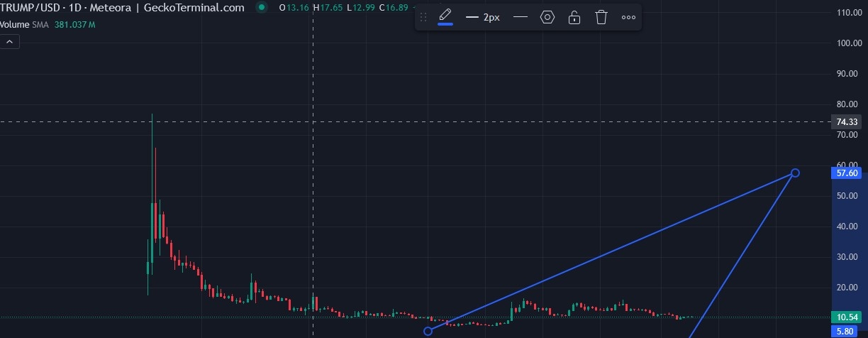Open the line style selector
The height and width of the screenshot is (338, 868).
point(521,18)
